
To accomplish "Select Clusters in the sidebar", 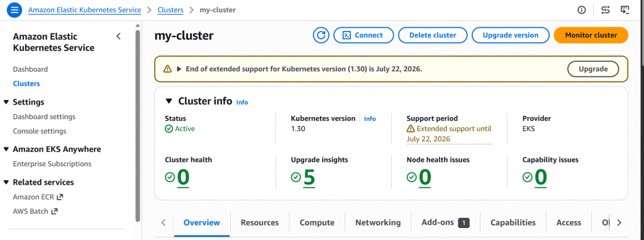I will click(x=26, y=84).
